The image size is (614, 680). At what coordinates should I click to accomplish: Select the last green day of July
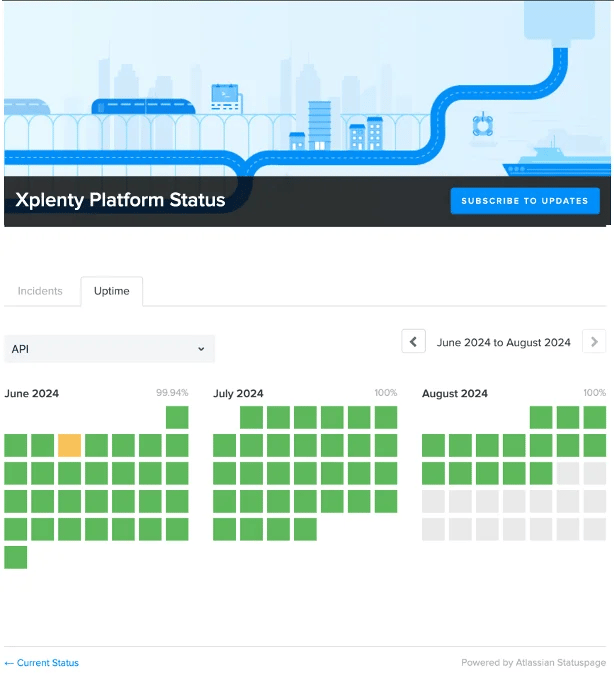tap(305, 529)
